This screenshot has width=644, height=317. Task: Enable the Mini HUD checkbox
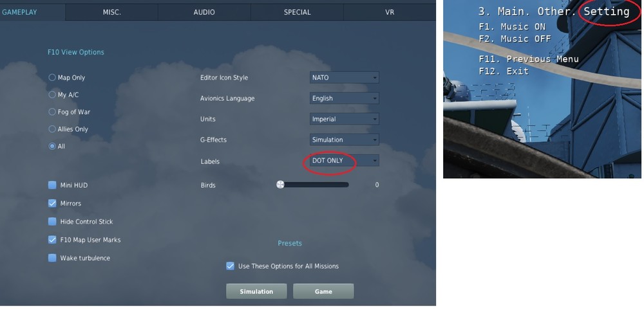point(52,185)
